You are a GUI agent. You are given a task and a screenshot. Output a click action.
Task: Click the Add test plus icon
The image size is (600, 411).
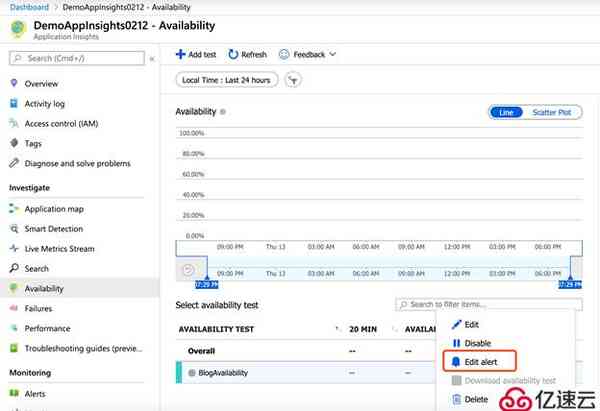point(180,54)
